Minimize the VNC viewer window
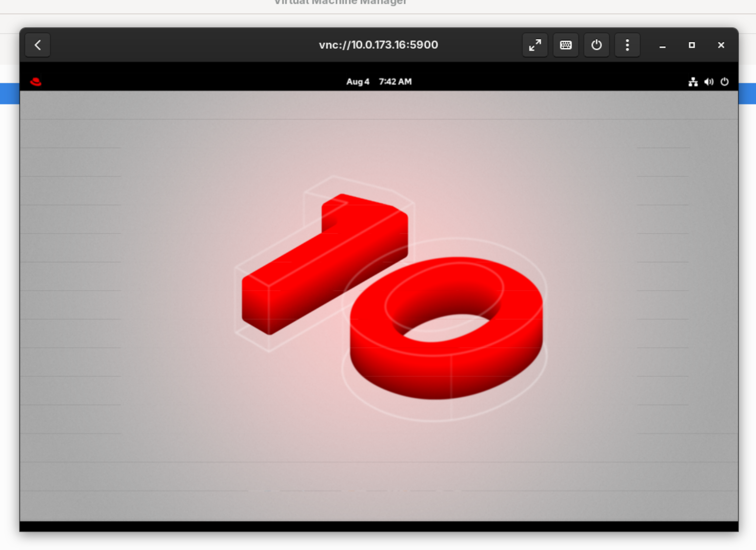Image resolution: width=756 pixels, height=550 pixels. [x=662, y=45]
